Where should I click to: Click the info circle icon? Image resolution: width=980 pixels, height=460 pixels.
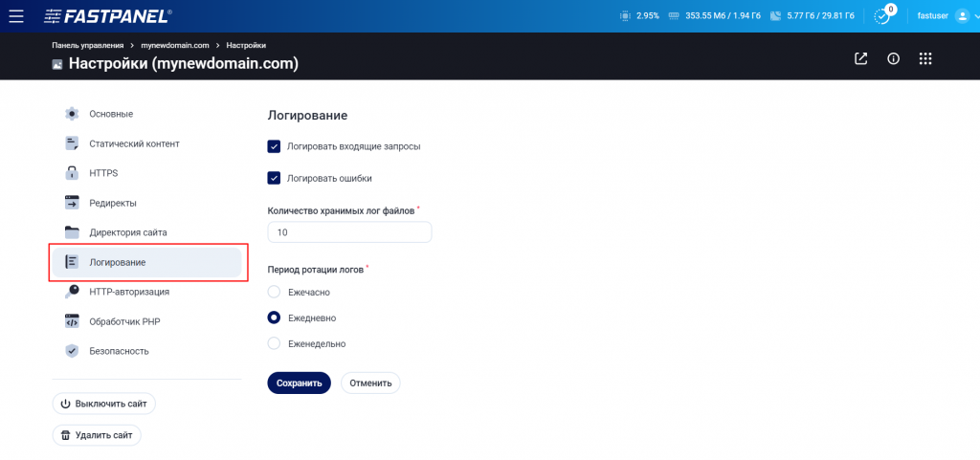pyautogui.click(x=893, y=58)
